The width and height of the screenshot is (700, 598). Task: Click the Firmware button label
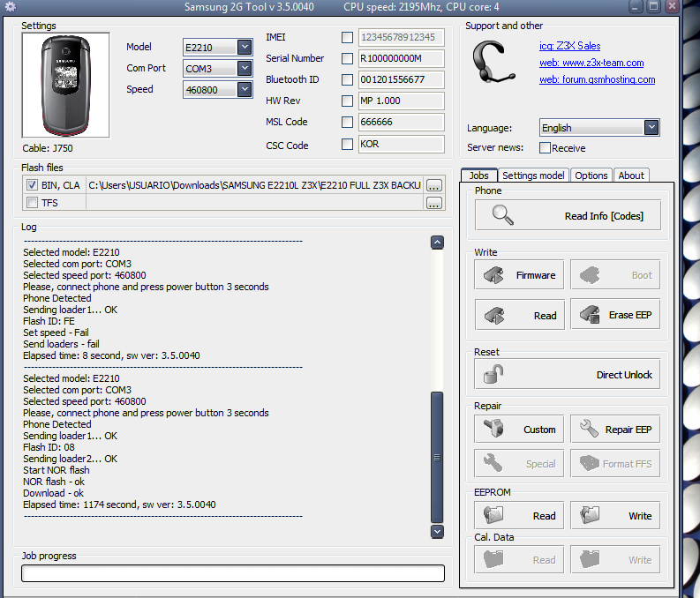pos(536,275)
